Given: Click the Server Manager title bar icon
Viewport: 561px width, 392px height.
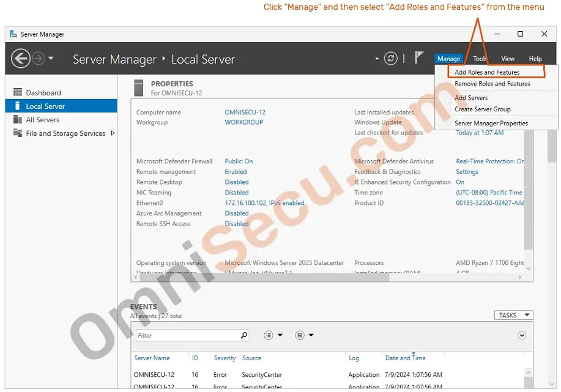Looking at the screenshot, I should [13, 34].
